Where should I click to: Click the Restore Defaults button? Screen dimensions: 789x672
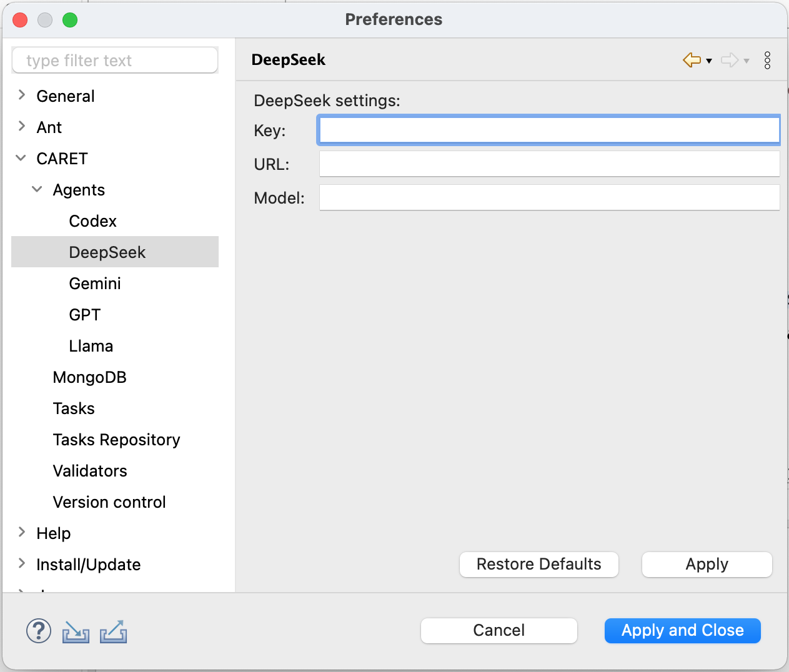coord(538,564)
